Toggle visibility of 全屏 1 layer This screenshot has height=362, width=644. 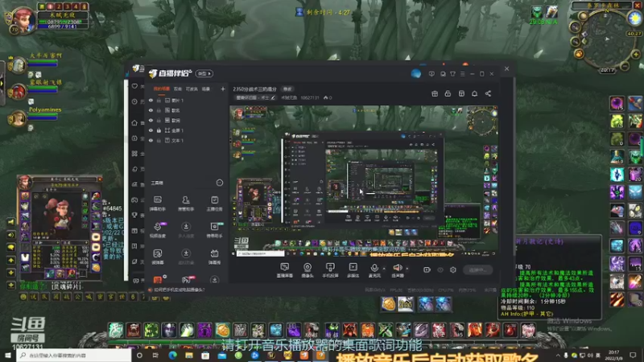click(151, 130)
